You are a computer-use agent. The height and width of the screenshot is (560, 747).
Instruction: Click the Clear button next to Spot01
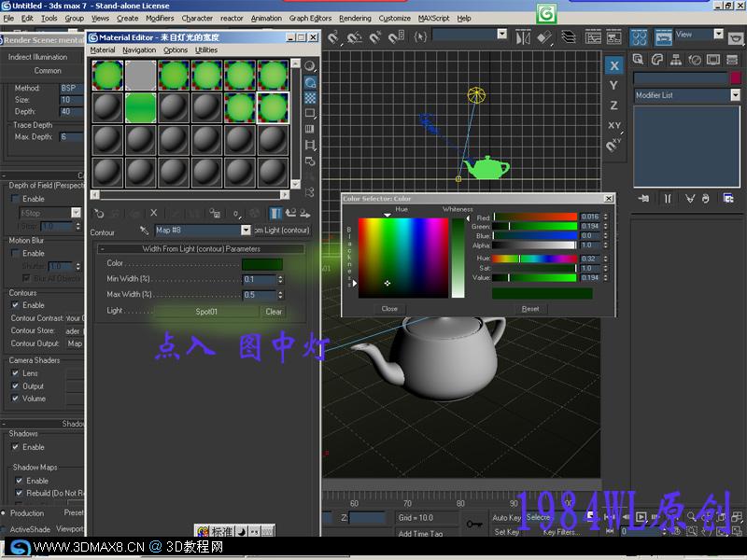coord(274,312)
